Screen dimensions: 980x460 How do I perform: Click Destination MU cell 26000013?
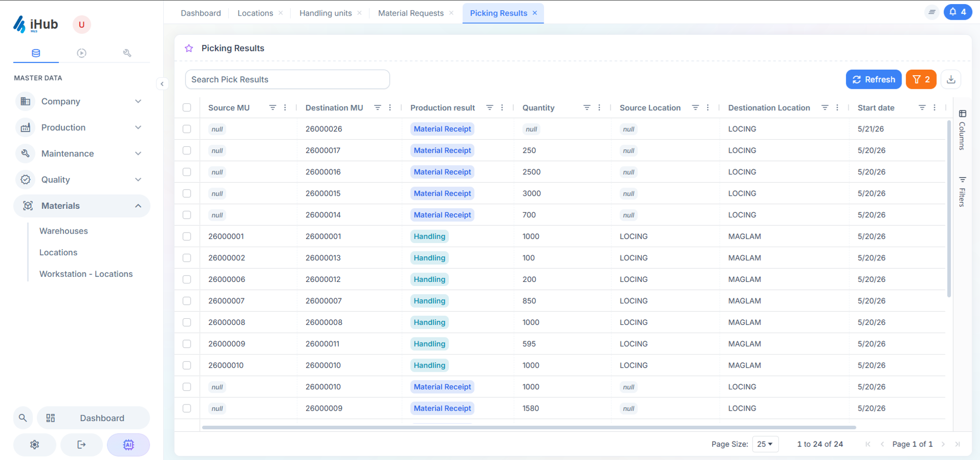(x=323, y=258)
